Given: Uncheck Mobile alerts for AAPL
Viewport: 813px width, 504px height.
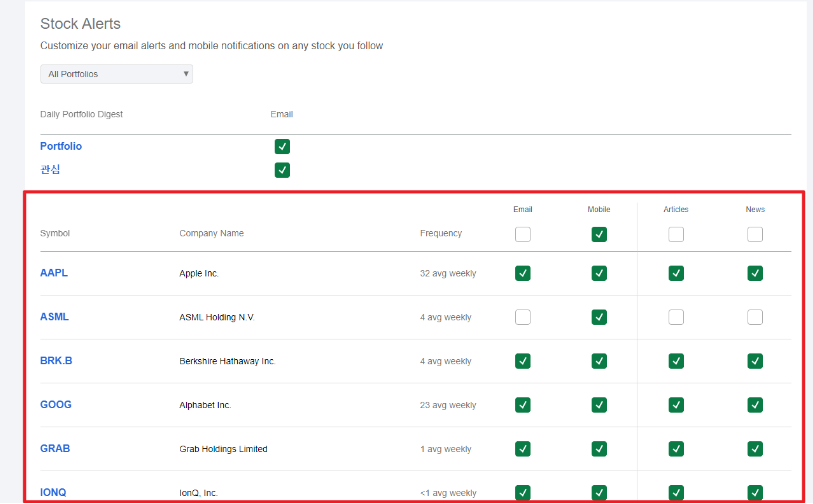Looking at the screenshot, I should (x=599, y=273).
